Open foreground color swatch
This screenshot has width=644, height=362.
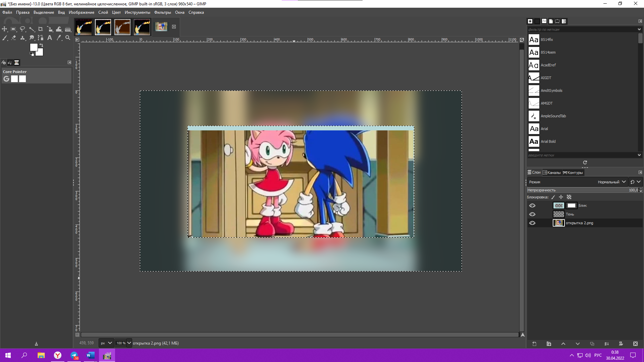point(34,47)
